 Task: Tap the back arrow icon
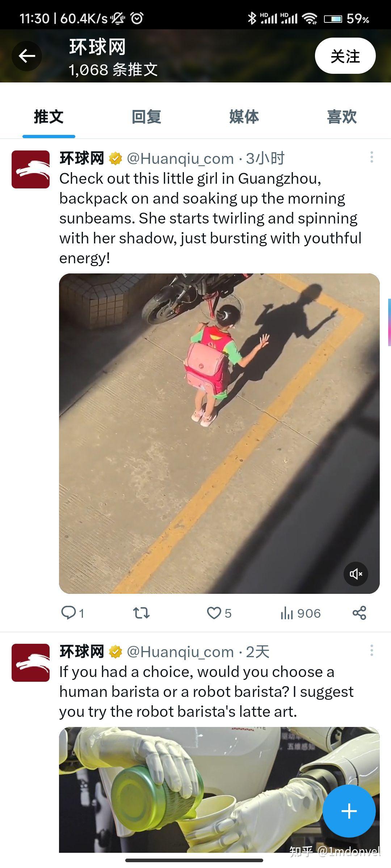point(27,56)
